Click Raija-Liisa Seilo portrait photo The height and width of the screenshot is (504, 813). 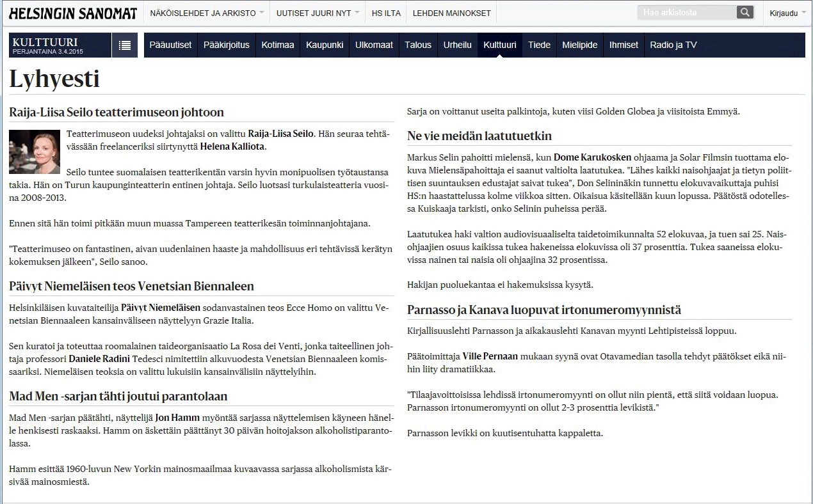point(35,152)
